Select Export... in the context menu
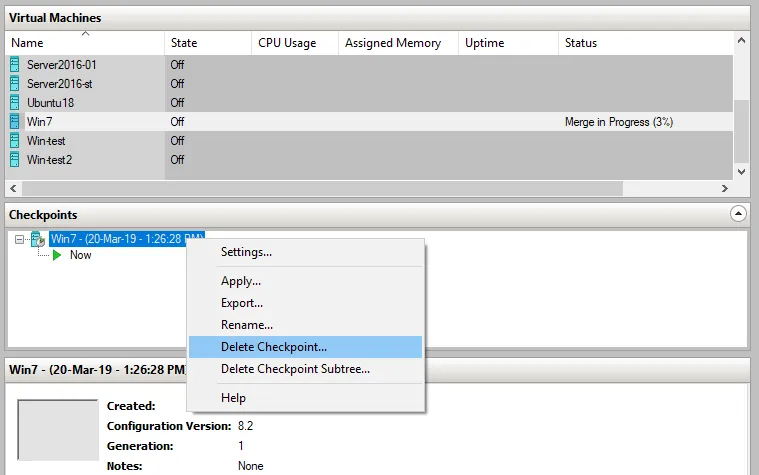759x475 pixels. point(242,303)
